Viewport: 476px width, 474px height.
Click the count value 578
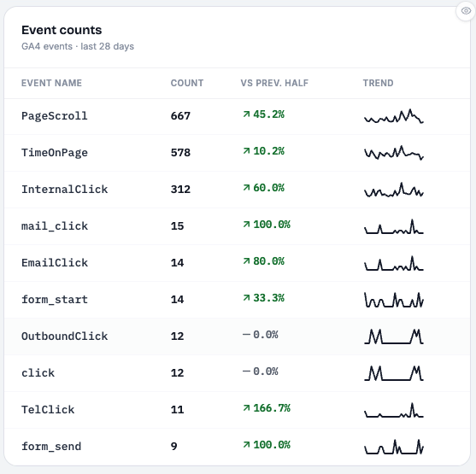(180, 153)
